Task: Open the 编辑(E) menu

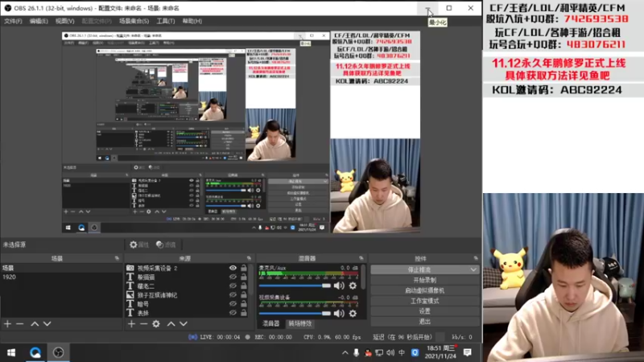Action: tap(39, 21)
